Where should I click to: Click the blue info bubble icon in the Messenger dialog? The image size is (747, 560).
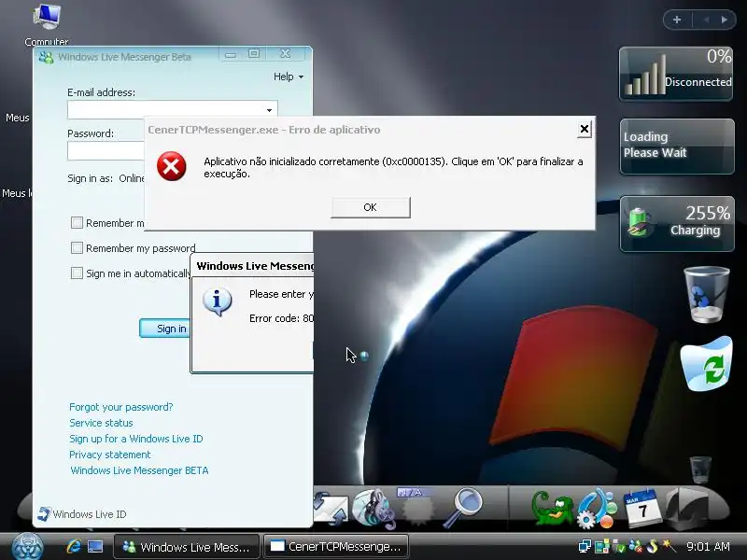point(218,301)
